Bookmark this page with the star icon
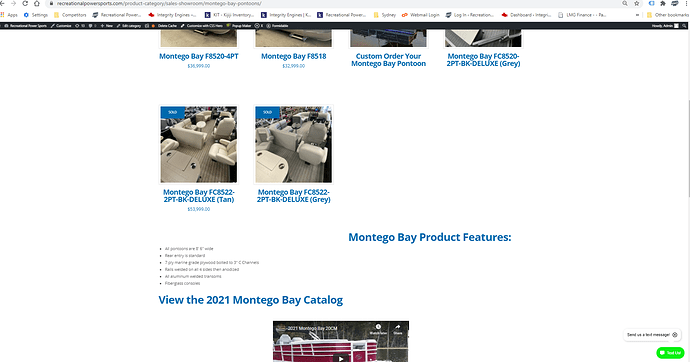This screenshot has width=690, height=362. (636, 4)
